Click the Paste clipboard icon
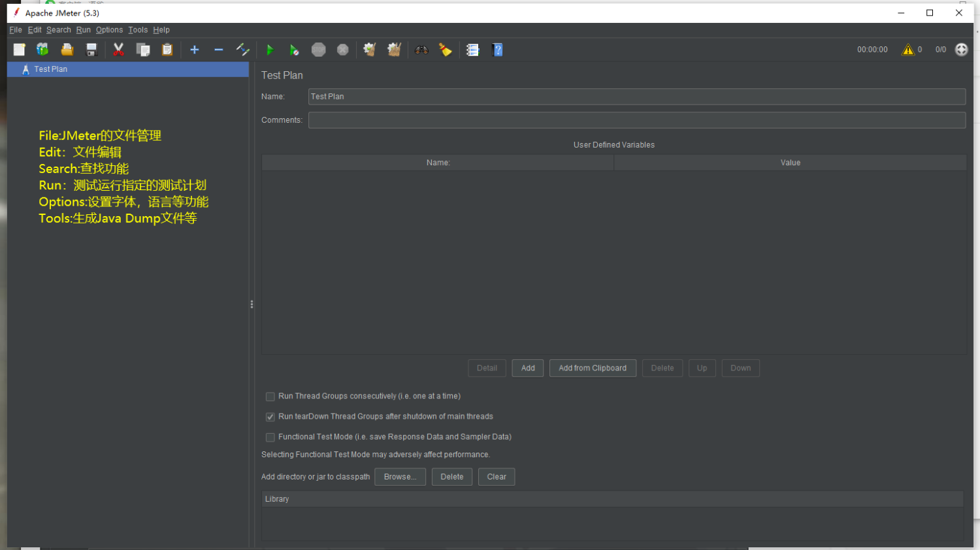The image size is (980, 550). pos(167,50)
